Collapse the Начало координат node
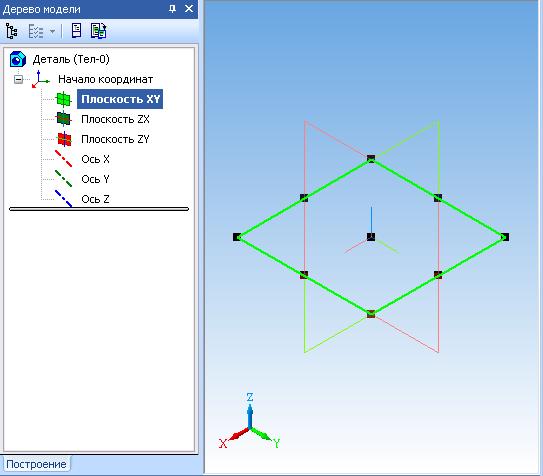543x476 pixels. pos(18,79)
